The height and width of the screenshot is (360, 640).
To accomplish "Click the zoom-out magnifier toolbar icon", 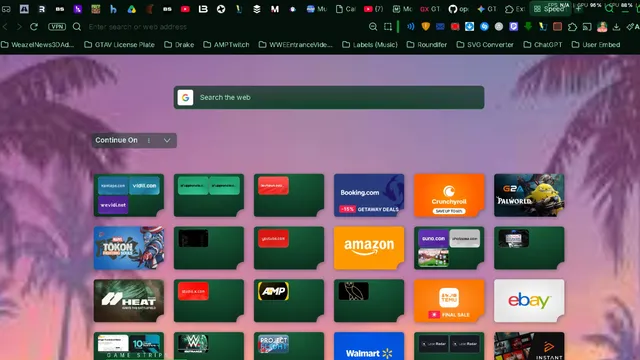I will point(373,27).
